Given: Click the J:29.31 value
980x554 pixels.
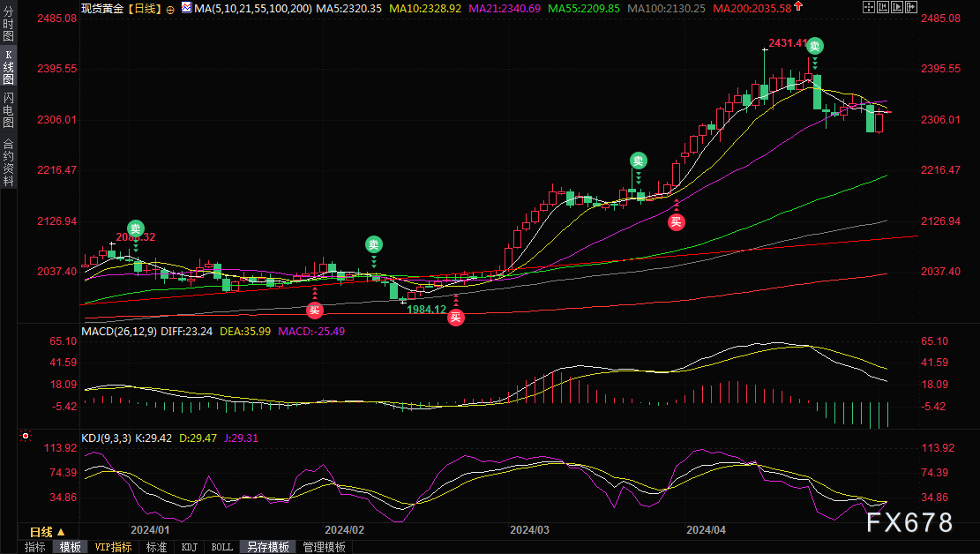Looking at the screenshot, I should 241,438.
